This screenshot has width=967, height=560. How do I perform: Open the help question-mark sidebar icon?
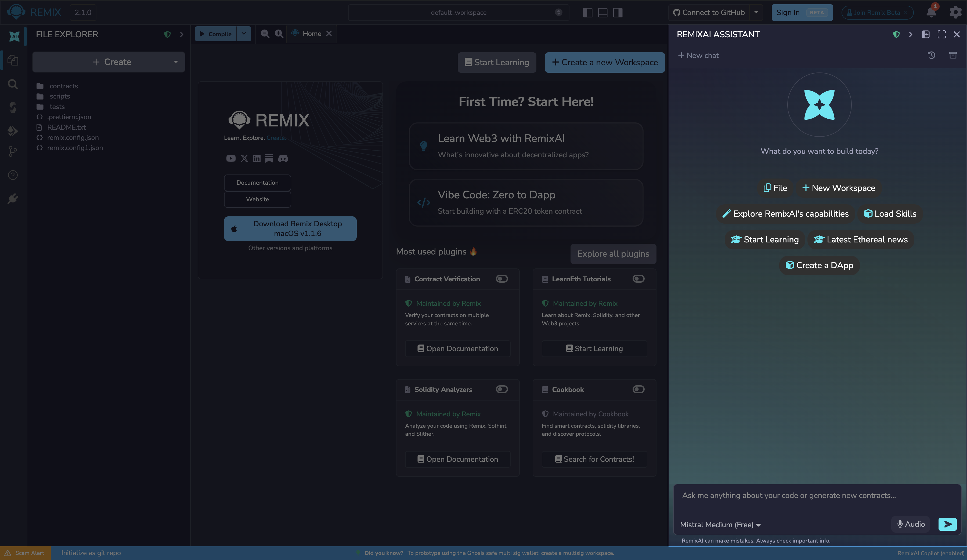click(x=13, y=175)
